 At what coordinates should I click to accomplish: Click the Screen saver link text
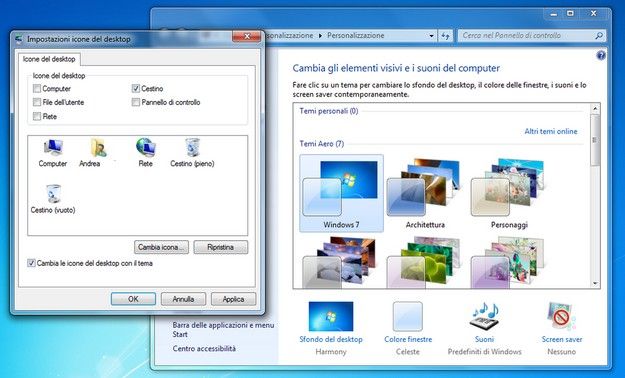pos(562,339)
